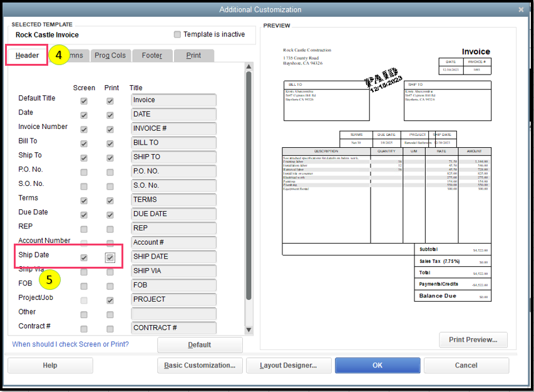Uncheck Project/Job Print checkbox
This screenshot has width=534, height=392.
(110, 300)
